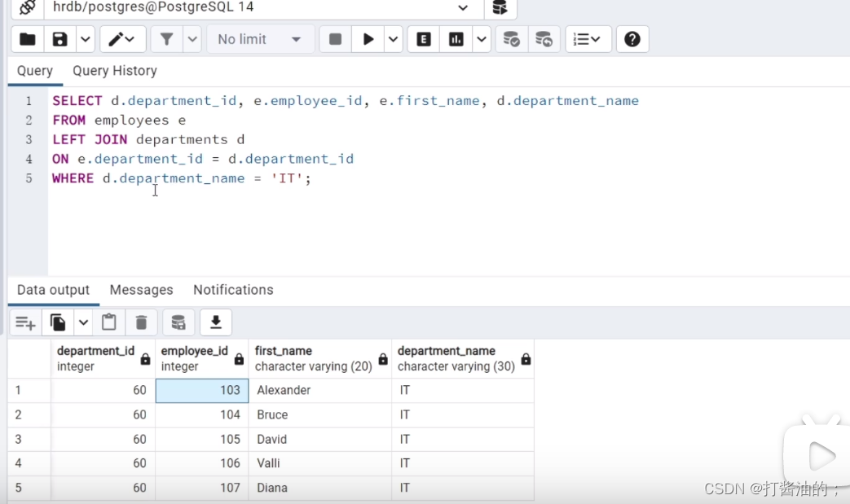Open the connection status icon

27,7
